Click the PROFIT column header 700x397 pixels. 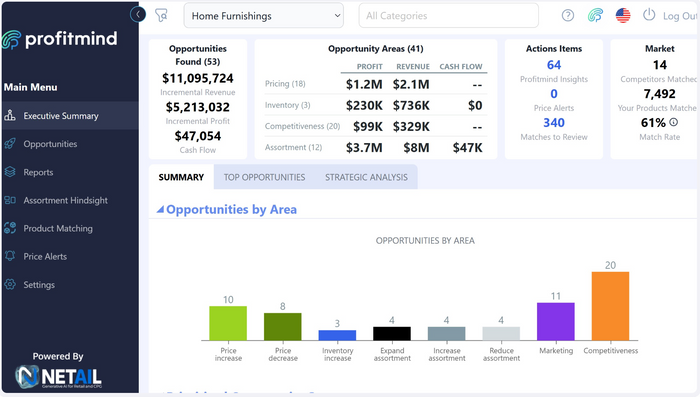[370, 67]
